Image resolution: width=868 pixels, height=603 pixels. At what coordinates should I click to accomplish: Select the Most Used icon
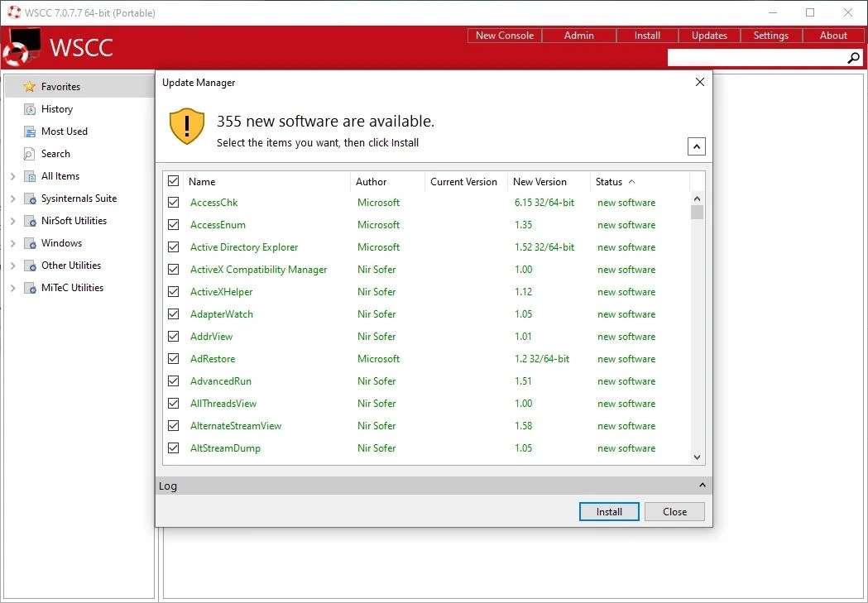point(29,132)
